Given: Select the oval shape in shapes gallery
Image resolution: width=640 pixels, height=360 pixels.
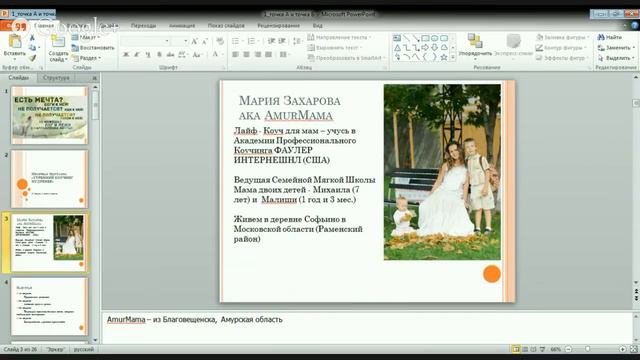Looking at the screenshot, I should coord(434,38).
